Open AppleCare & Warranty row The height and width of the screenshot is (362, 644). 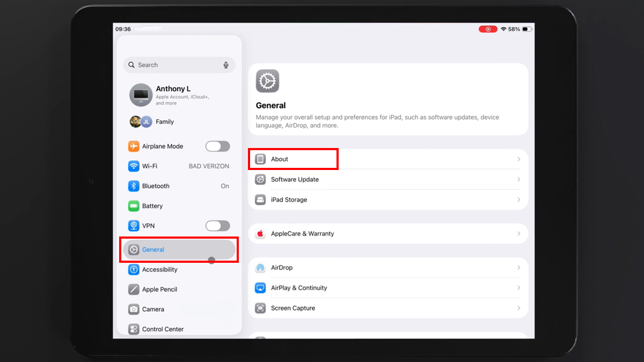(388, 234)
